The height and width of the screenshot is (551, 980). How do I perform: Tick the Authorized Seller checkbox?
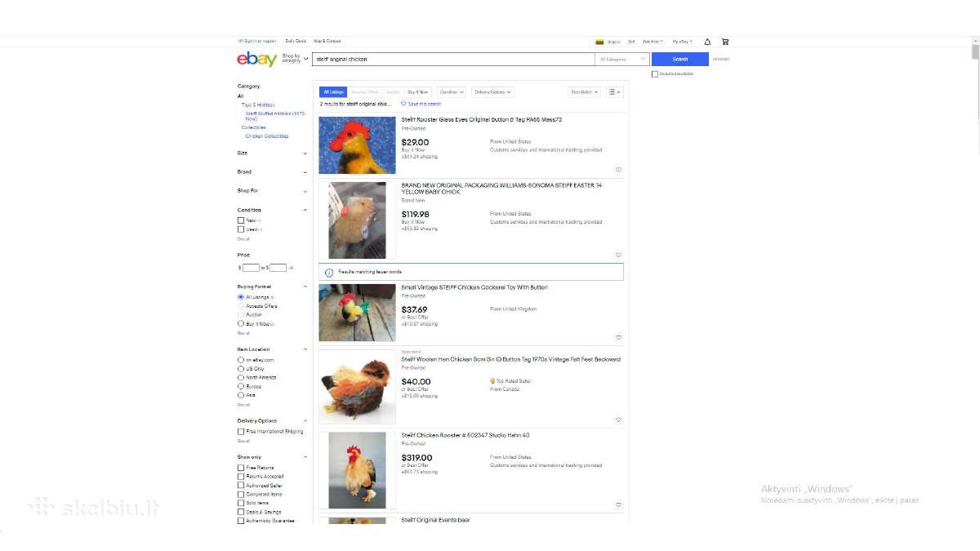click(241, 486)
